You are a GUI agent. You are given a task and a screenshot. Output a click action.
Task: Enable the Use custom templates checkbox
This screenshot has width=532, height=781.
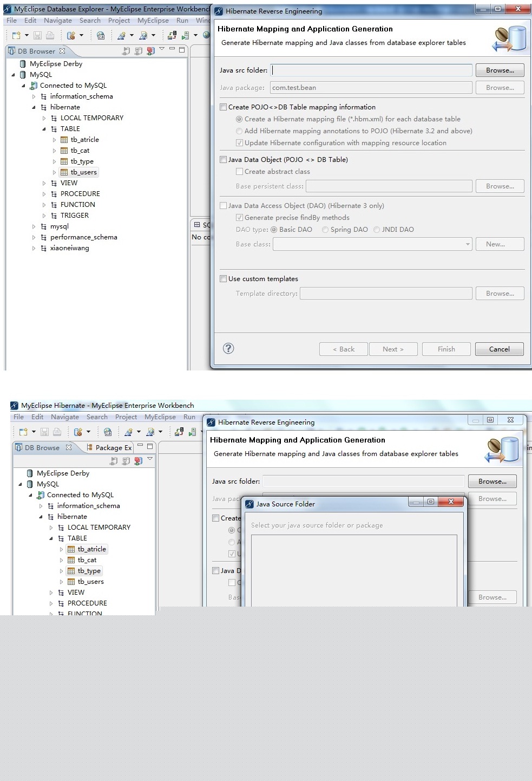[223, 279]
